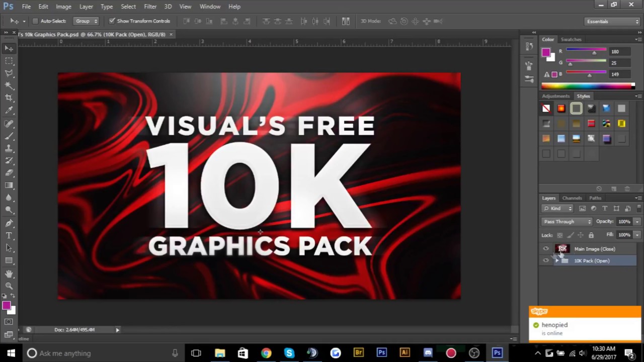Select the Magic Wand tool
644x362 pixels.
coord(9,86)
